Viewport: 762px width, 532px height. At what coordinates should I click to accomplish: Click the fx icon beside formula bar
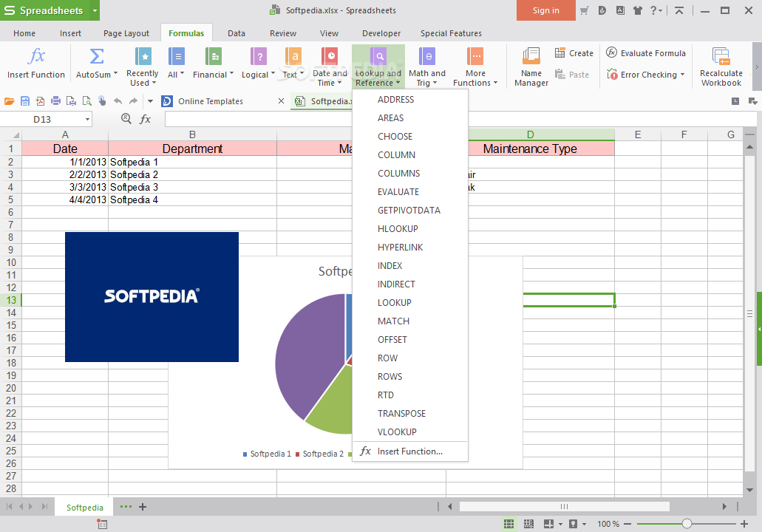click(146, 119)
